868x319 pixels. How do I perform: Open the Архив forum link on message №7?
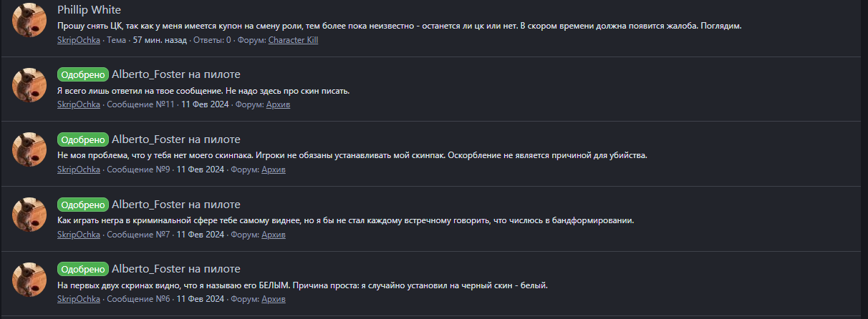(274, 235)
